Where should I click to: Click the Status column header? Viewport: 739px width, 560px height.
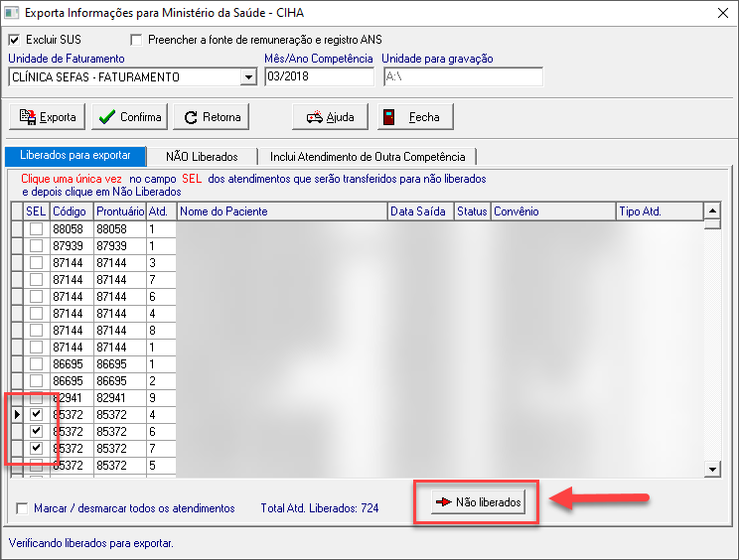pos(472,211)
